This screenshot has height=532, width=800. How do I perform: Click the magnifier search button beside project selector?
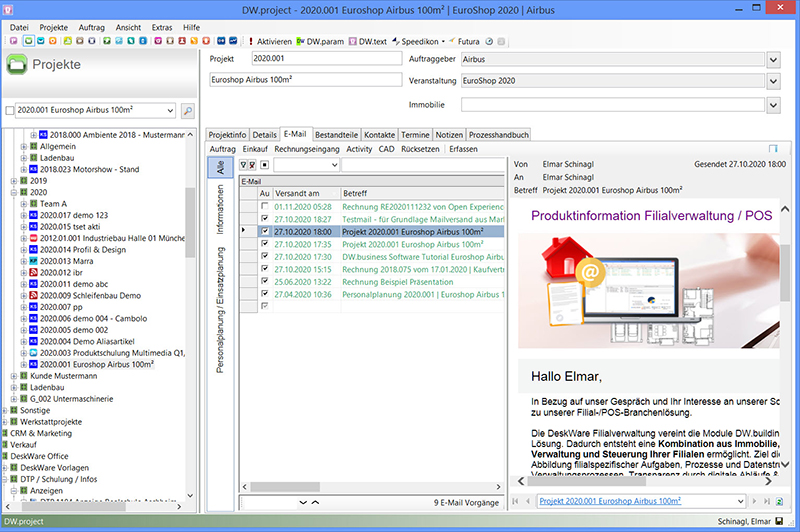(188, 111)
